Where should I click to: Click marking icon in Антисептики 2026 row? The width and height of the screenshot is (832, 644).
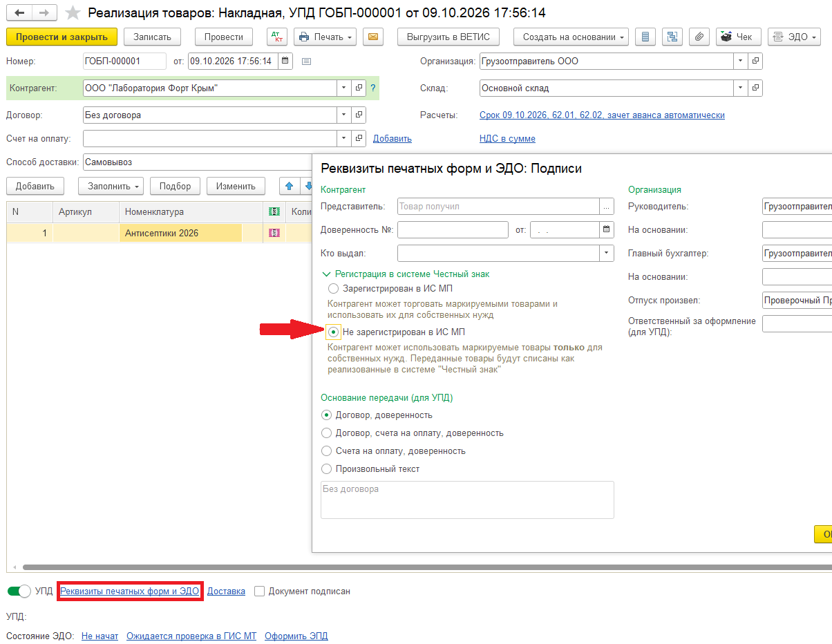point(274,234)
